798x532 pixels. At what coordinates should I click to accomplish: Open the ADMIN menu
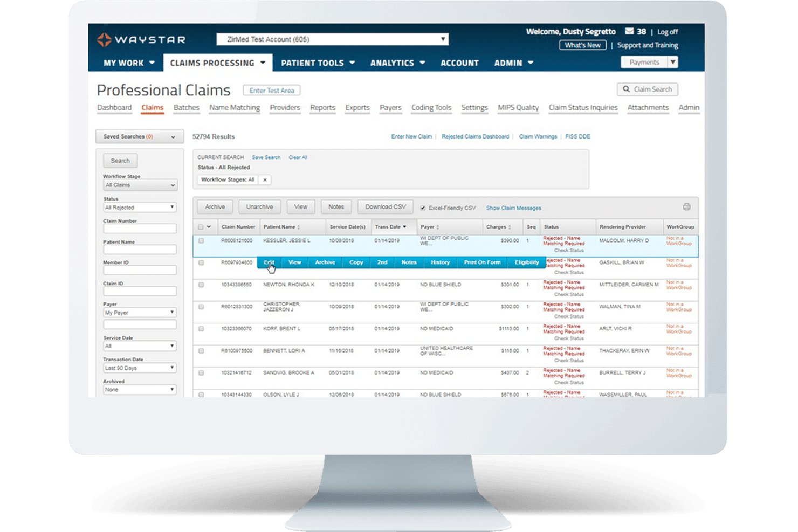(514, 63)
